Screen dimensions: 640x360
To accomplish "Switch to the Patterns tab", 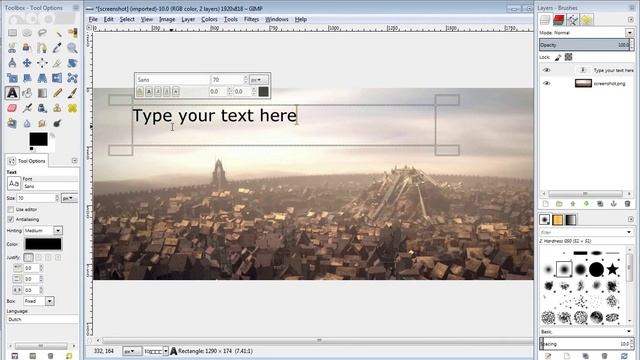I will [558, 220].
